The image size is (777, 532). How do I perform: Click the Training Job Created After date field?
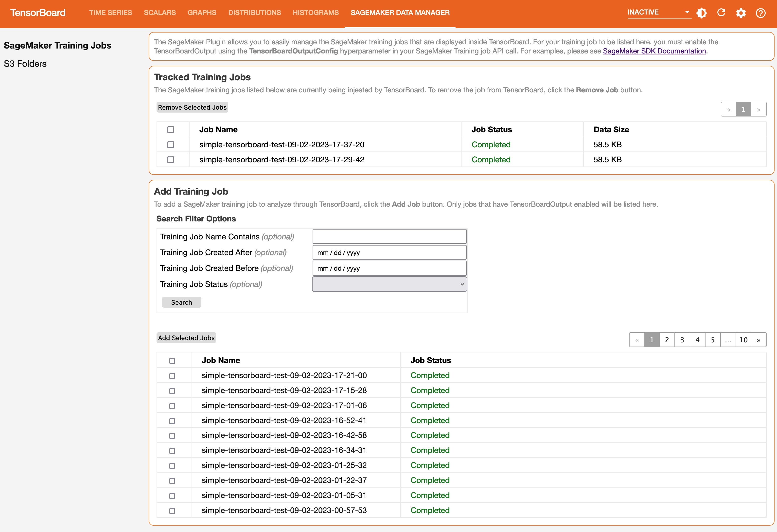(389, 252)
